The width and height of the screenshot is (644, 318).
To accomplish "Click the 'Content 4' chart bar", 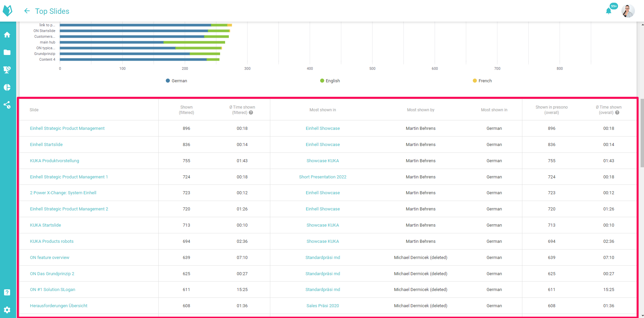I will pyautogui.click(x=140, y=59).
